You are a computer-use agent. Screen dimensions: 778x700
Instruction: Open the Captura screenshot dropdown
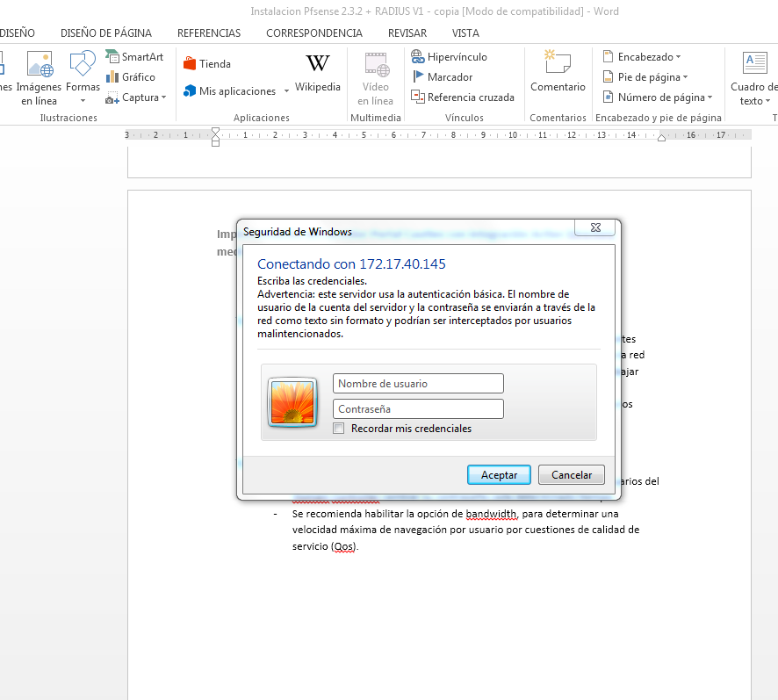click(135, 97)
